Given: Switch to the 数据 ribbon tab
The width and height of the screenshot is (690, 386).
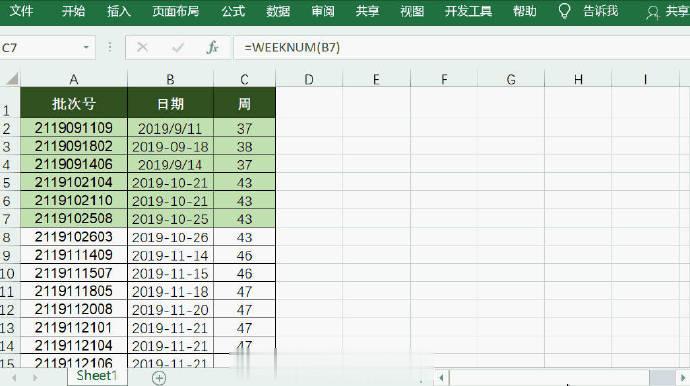Looking at the screenshot, I should 278,11.
